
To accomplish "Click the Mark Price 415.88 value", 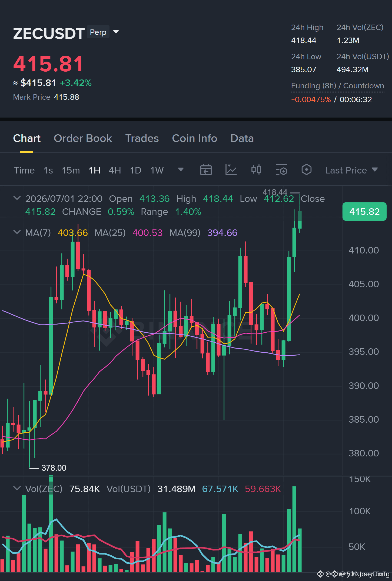I will point(67,97).
